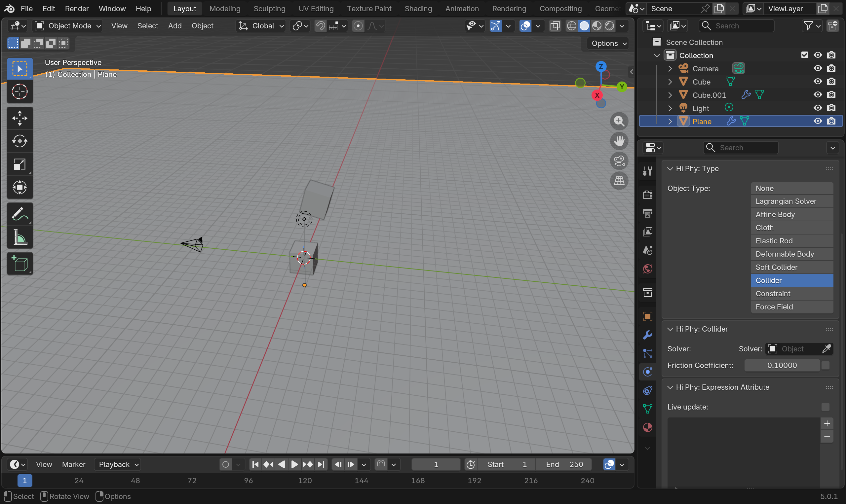Toggle camera view in viewport

point(619,161)
